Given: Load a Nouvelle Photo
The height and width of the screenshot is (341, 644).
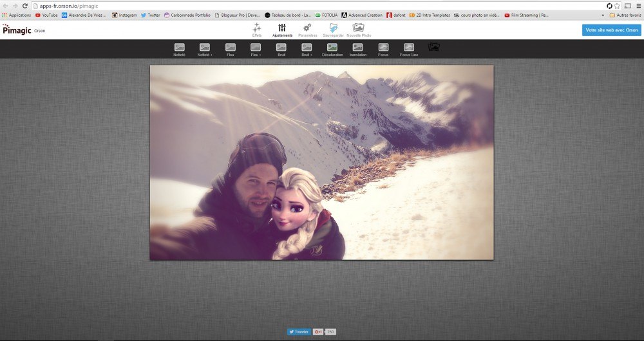Looking at the screenshot, I should tap(358, 30).
